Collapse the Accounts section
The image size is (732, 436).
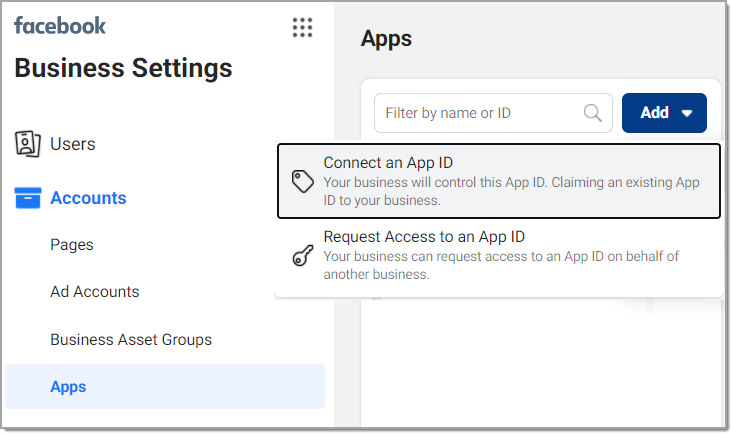tap(88, 198)
